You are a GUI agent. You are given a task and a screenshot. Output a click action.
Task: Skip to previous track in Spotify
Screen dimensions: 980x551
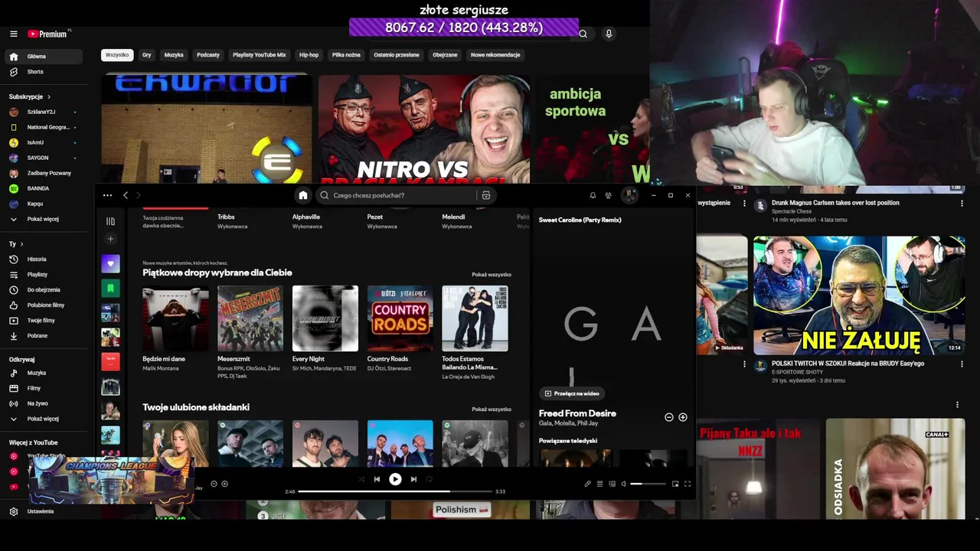tap(377, 479)
